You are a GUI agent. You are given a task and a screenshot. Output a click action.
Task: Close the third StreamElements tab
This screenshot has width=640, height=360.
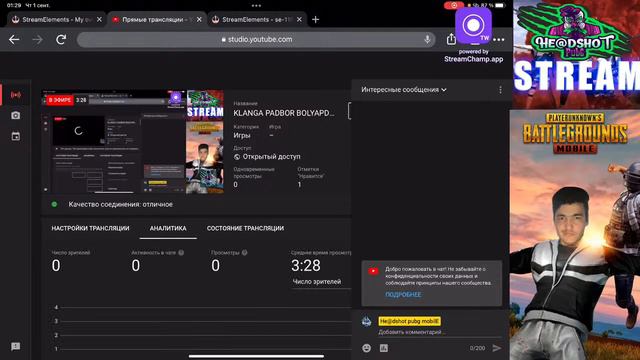pyautogui.click(x=299, y=20)
